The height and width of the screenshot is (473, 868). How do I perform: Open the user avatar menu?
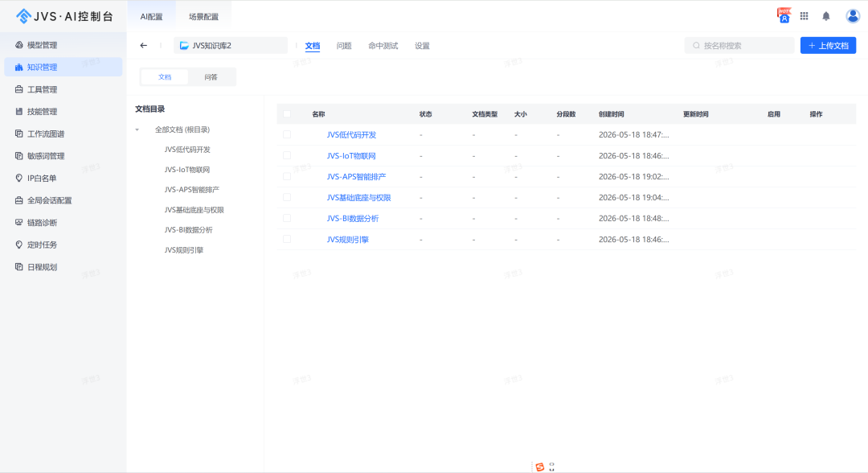pyautogui.click(x=853, y=16)
